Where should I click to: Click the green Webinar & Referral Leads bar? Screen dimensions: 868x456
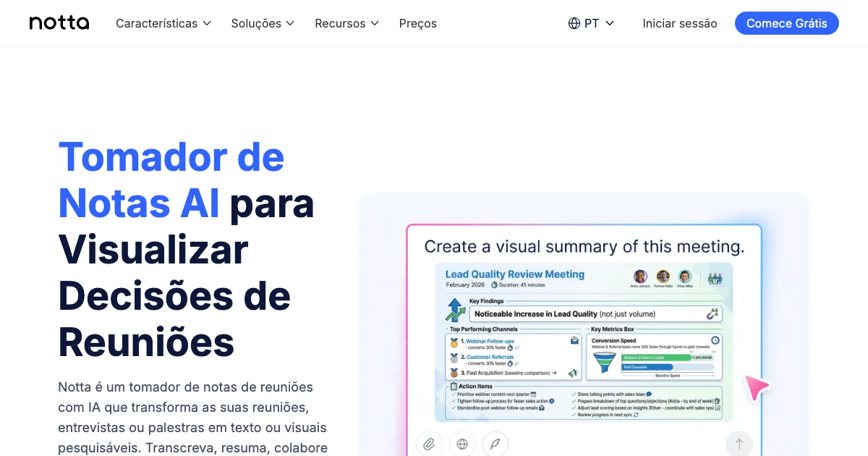point(656,358)
